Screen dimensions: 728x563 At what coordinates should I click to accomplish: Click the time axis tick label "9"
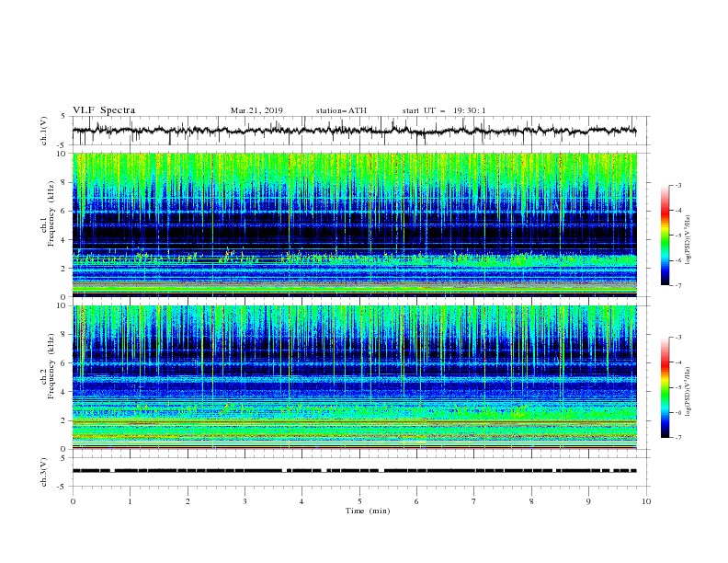(588, 501)
